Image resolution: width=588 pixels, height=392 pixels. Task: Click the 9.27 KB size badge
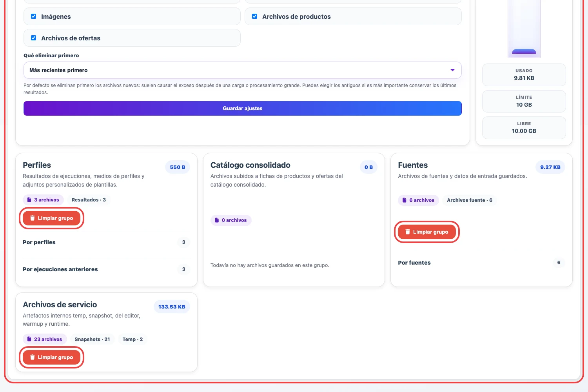(550, 167)
